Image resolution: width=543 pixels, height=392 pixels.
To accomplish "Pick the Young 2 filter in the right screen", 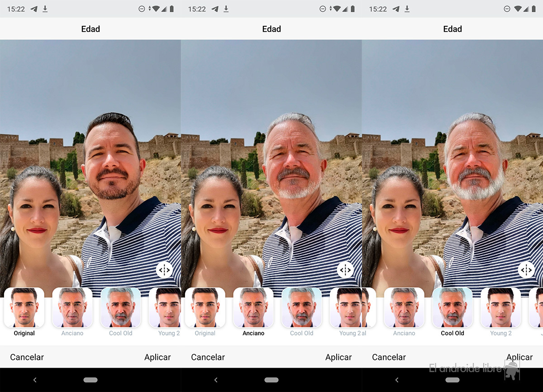I will [500, 307].
